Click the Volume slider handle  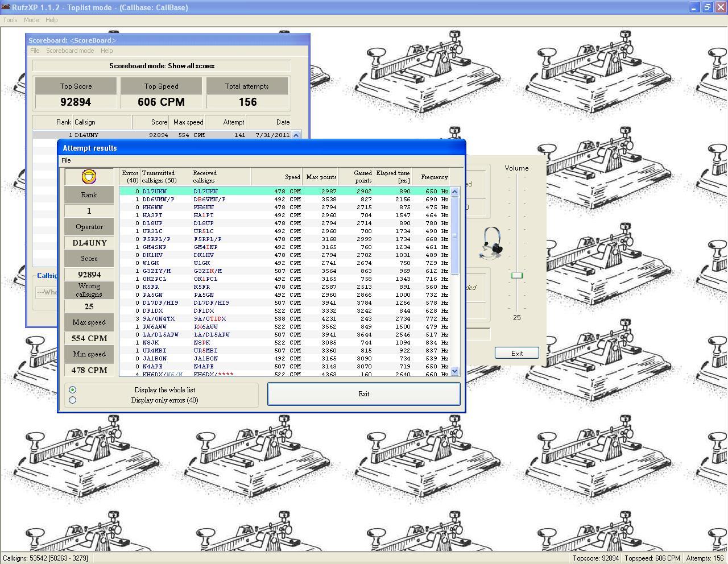click(x=516, y=275)
